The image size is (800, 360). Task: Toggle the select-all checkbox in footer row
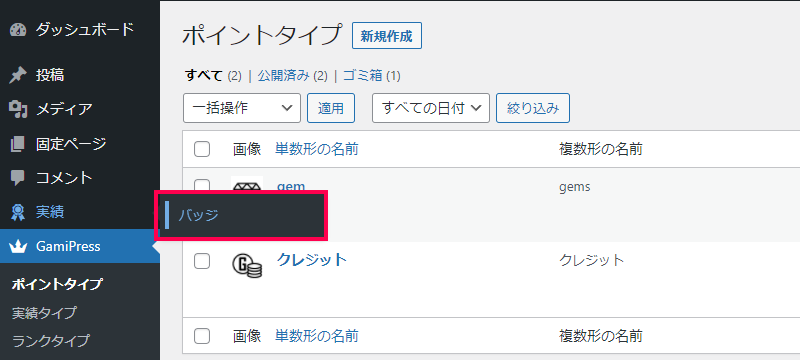(x=202, y=336)
